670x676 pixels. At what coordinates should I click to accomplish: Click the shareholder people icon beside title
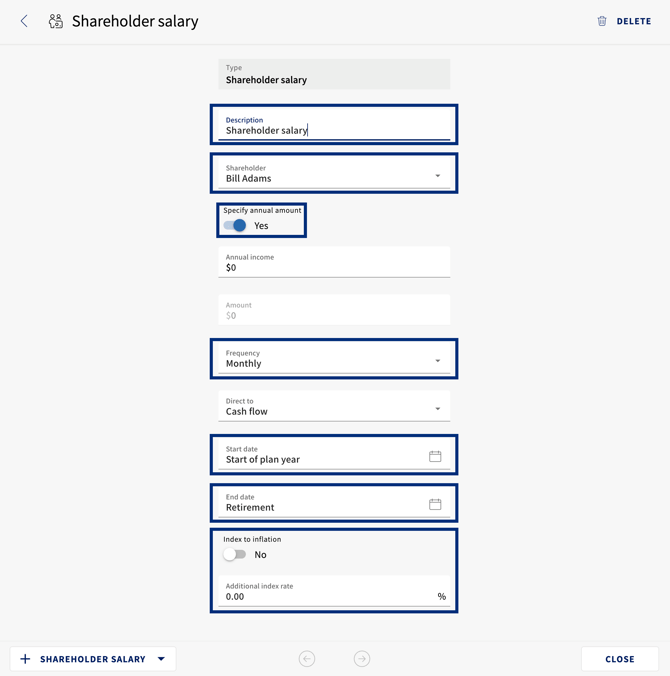pos(56,21)
